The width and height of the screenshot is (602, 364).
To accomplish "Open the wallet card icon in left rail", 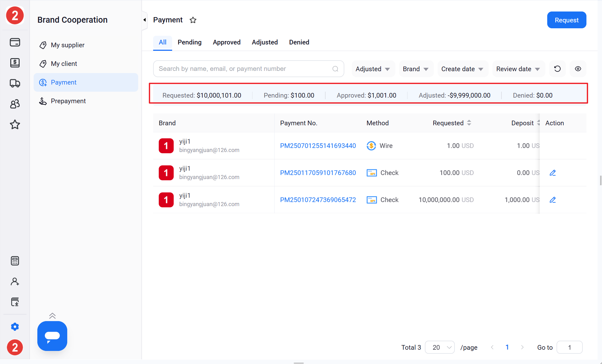I will (15, 42).
